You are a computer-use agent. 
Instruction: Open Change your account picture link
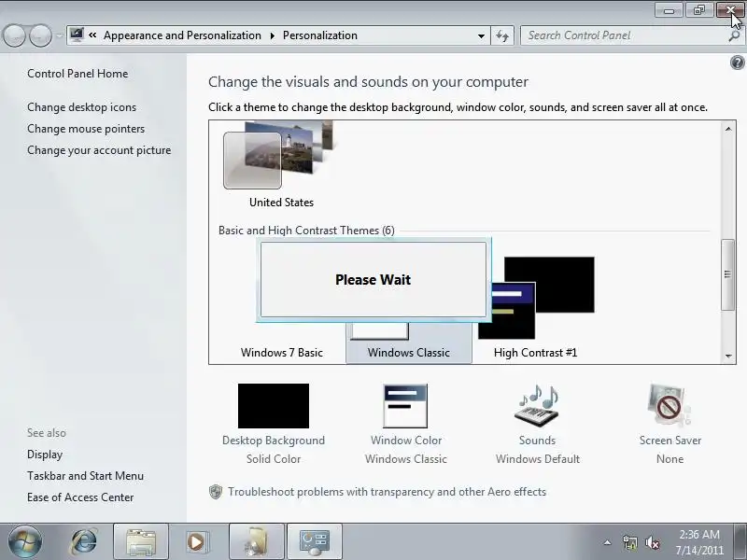tap(99, 150)
